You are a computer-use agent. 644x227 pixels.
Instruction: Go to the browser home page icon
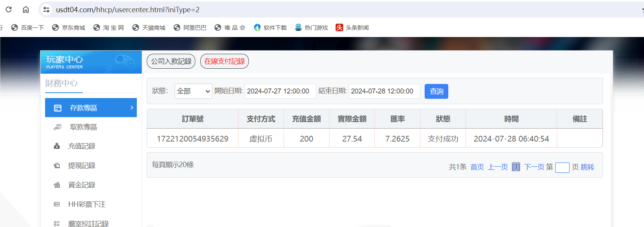coord(26,10)
